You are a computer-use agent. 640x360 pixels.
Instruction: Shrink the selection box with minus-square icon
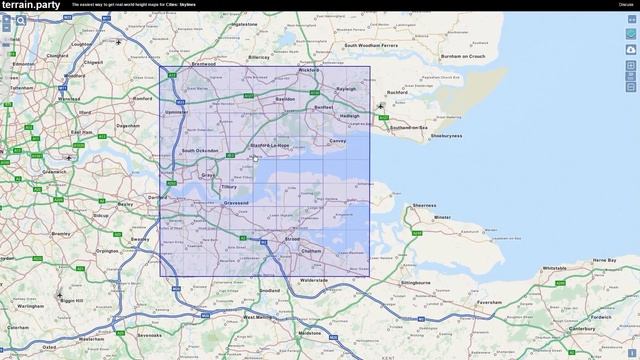631,87
